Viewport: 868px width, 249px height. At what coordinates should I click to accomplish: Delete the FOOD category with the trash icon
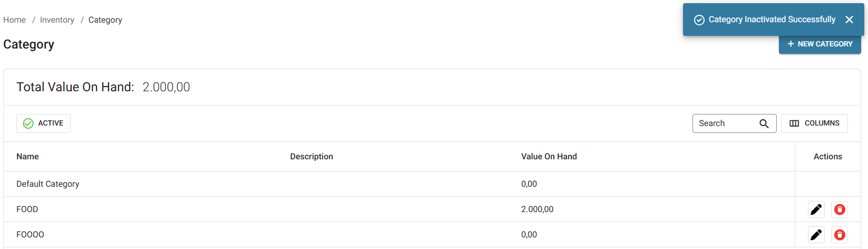click(840, 209)
